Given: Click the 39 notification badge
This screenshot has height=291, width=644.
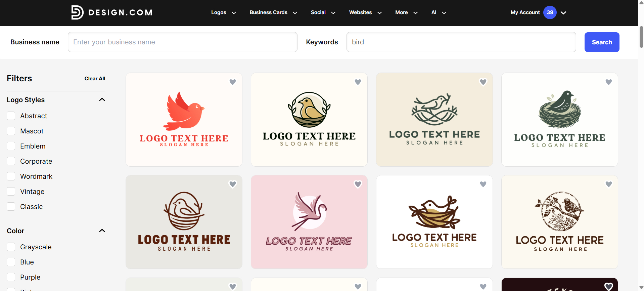Looking at the screenshot, I should click(550, 12).
